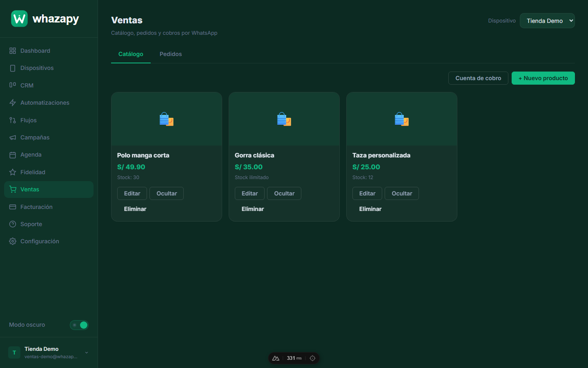Screen dimensions: 588x368
Task: Switch to the Pedidos tab
Action: pos(171,54)
